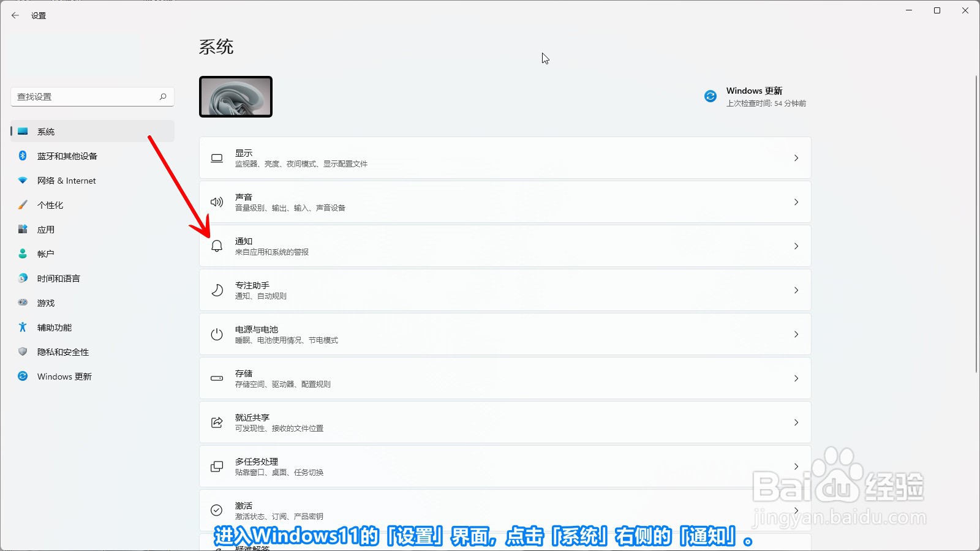Open the 电源与电池 settings title
The width and height of the screenshot is (980, 551).
[257, 329]
